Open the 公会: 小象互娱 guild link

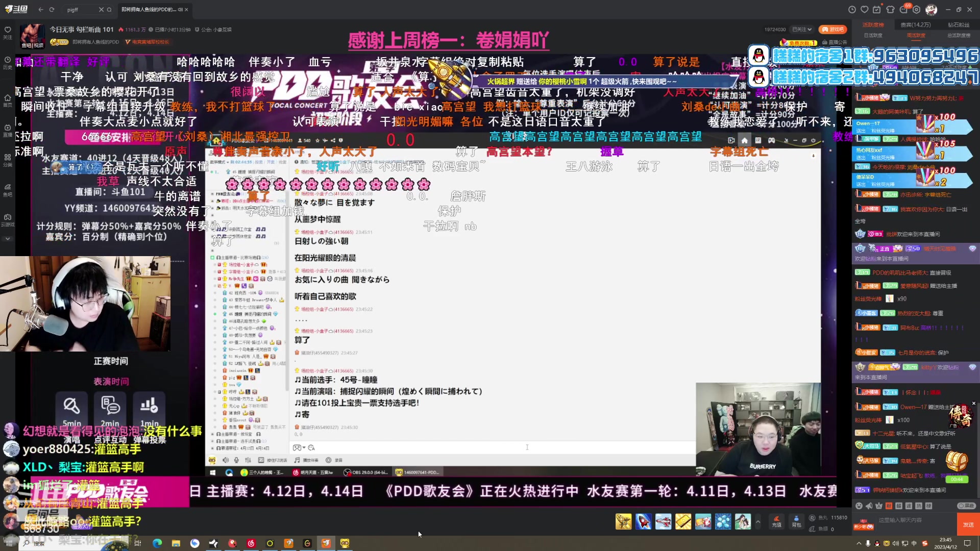(213, 30)
